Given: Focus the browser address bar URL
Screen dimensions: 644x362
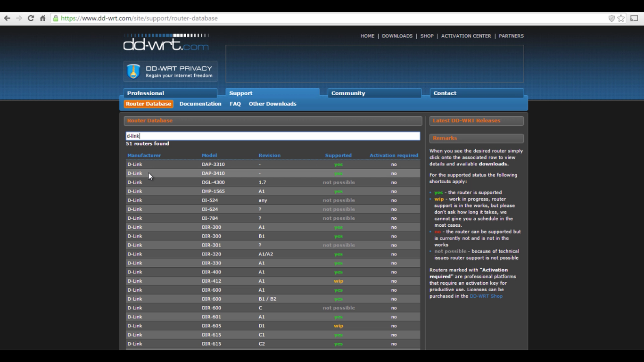Looking at the screenshot, I should [140, 18].
